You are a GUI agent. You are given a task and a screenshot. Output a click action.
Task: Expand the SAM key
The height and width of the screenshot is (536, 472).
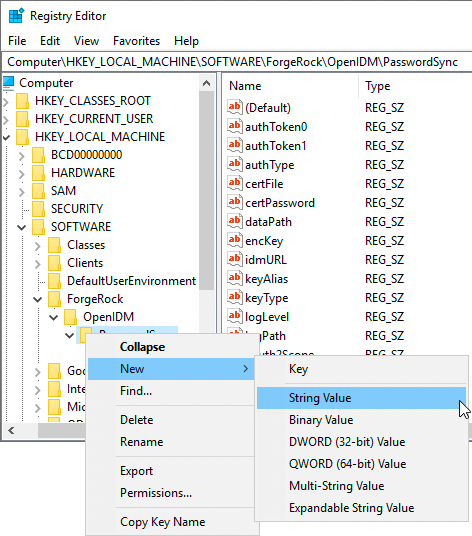pyautogui.click(x=22, y=192)
